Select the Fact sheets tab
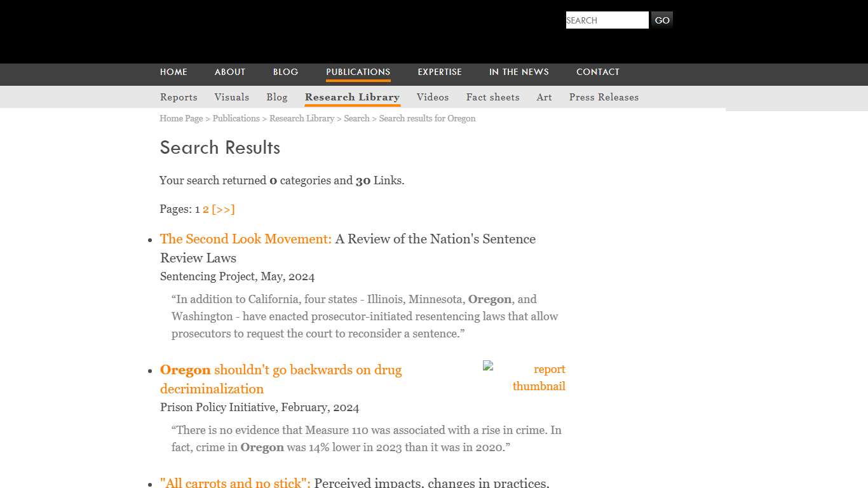Viewport: 868px width, 488px height. click(x=492, y=97)
